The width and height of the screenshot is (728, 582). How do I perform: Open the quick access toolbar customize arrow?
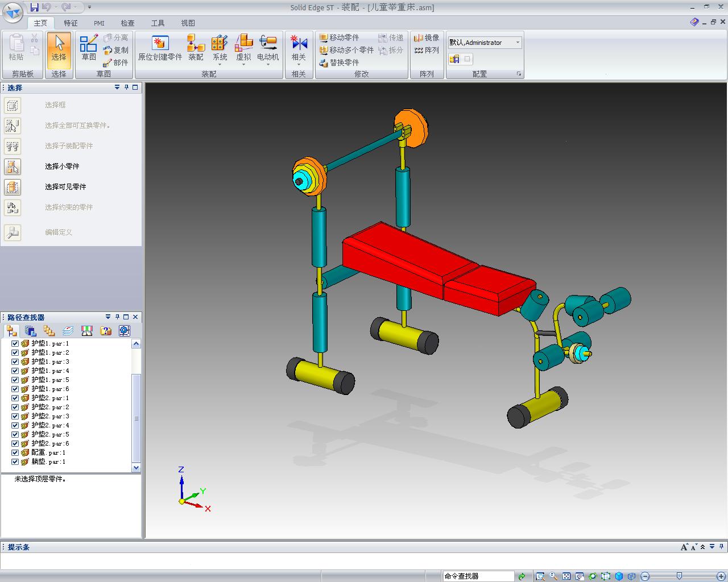coord(89,7)
